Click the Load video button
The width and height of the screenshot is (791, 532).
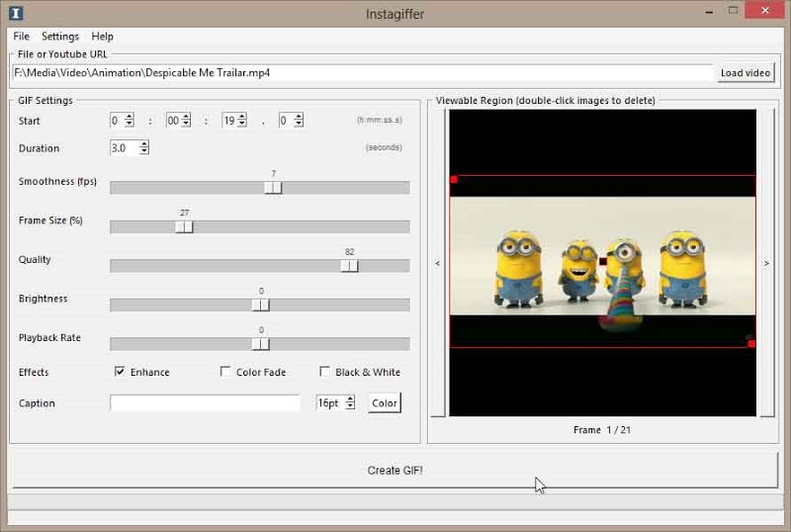(x=746, y=73)
